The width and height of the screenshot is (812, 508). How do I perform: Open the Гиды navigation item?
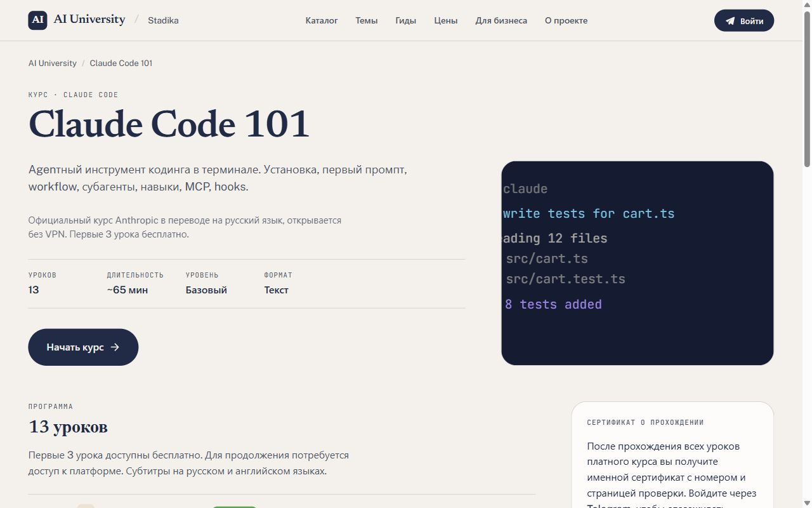point(406,20)
